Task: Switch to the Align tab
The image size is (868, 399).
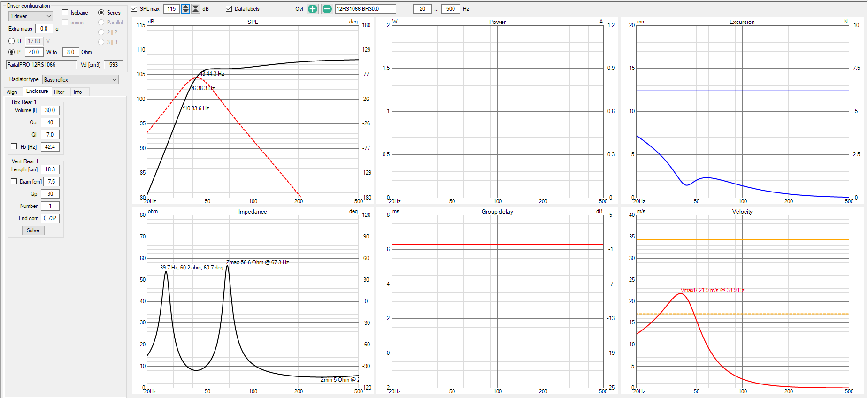Action: (12, 92)
